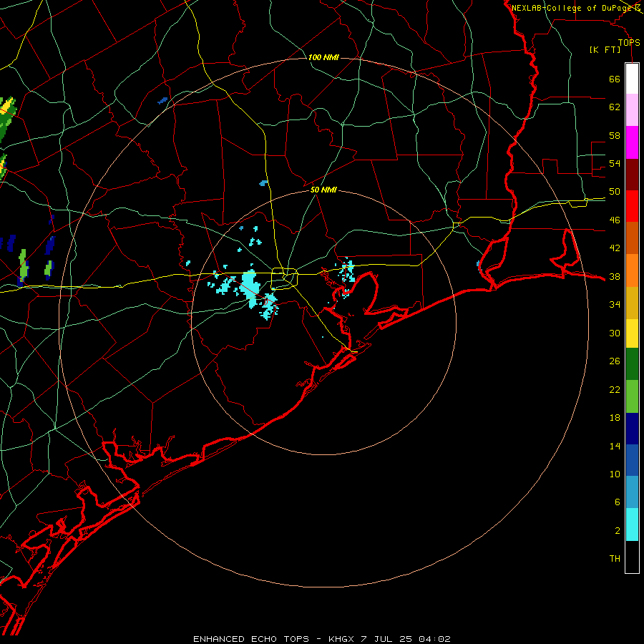Click the "2" legend value
Image resolution: width=644 pixels, height=644 pixels.
point(618,531)
